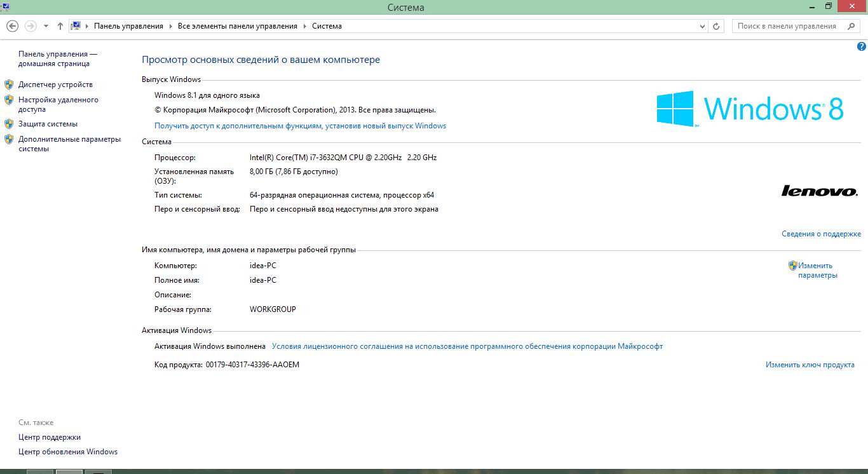Open Help with the question mark icon
The image size is (868, 474).
pos(862,46)
